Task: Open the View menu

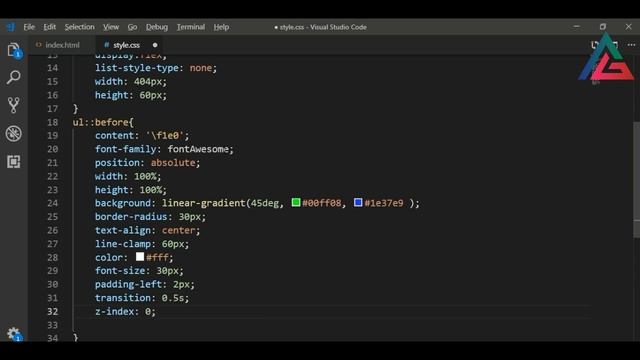Action: click(111, 27)
